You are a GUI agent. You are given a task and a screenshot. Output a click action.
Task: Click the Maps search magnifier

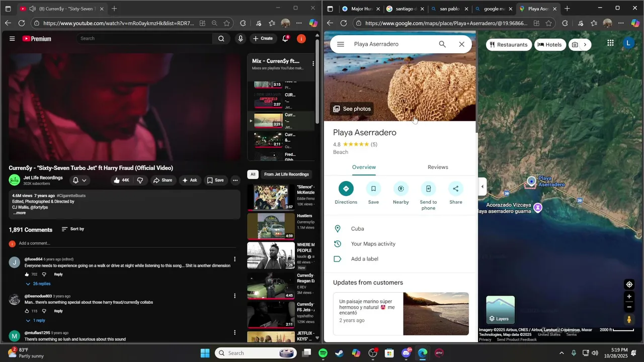point(442,44)
